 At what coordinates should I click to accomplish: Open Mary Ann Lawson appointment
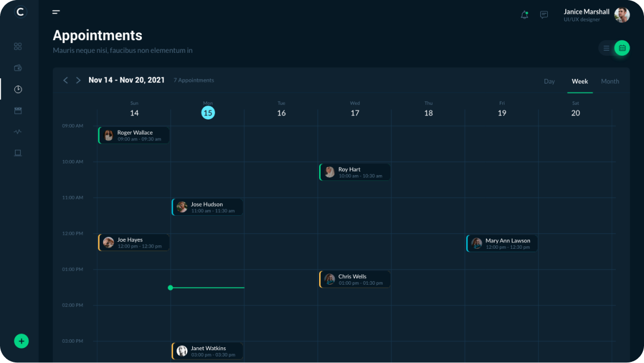click(502, 244)
